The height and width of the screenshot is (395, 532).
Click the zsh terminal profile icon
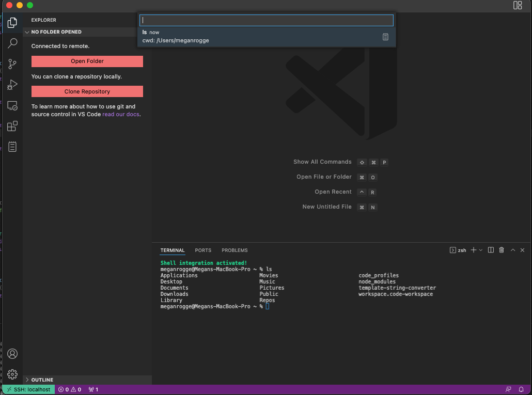(x=452, y=250)
